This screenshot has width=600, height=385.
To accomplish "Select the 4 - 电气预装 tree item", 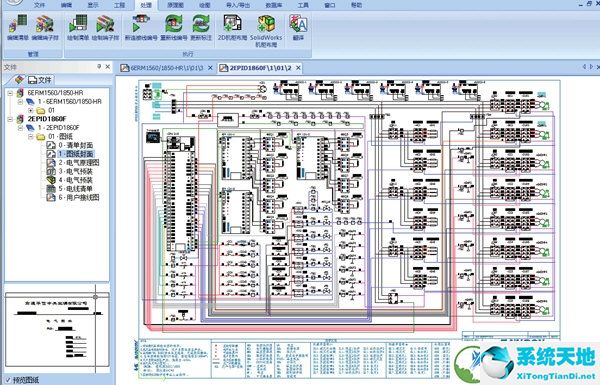I will pyautogui.click(x=75, y=180).
